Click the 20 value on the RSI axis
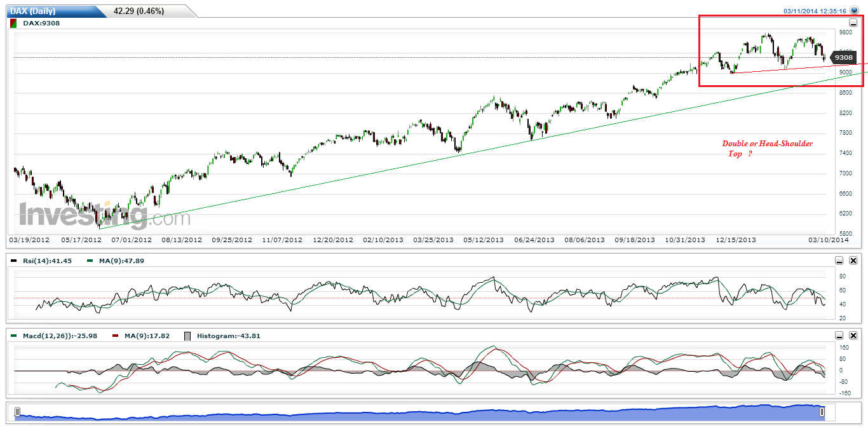The width and height of the screenshot is (868, 429). tap(842, 318)
